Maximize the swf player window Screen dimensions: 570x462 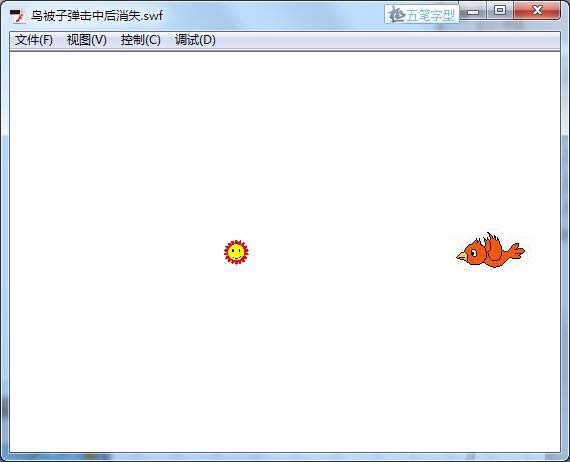[500, 11]
